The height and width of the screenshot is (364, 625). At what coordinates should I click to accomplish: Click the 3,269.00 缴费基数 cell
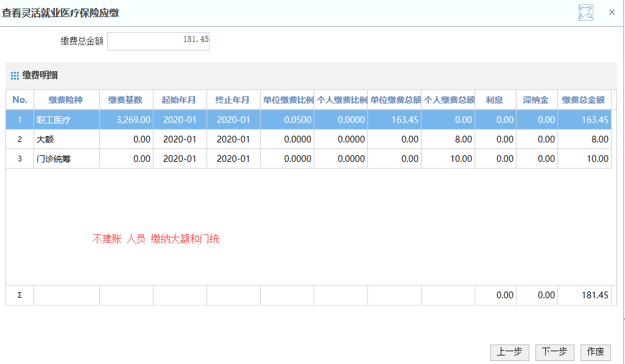click(126, 119)
